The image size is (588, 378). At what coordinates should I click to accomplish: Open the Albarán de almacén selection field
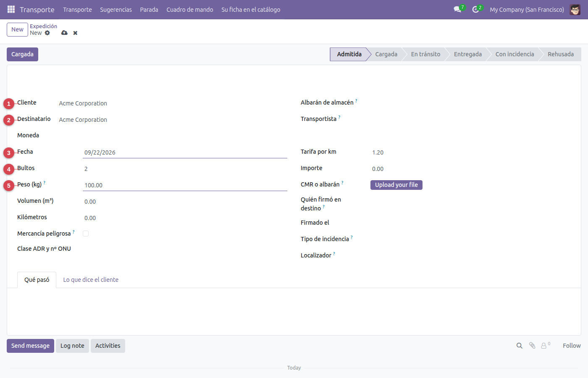point(470,103)
